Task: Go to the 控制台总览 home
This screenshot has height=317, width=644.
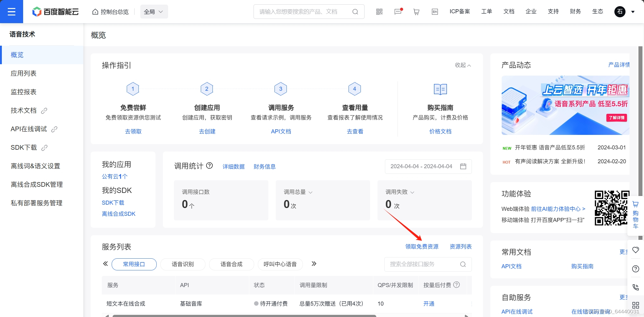Action: pos(110,12)
